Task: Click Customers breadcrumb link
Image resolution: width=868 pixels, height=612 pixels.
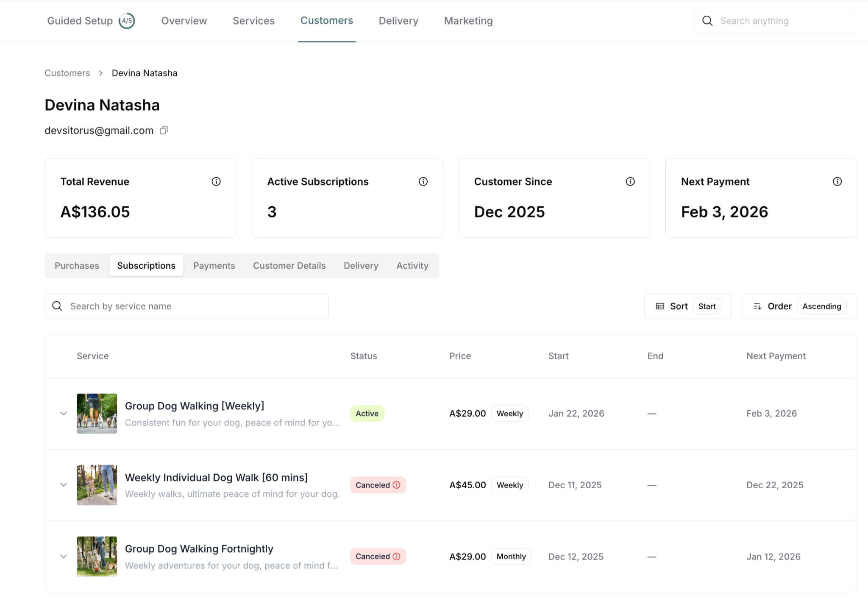Action: click(67, 73)
